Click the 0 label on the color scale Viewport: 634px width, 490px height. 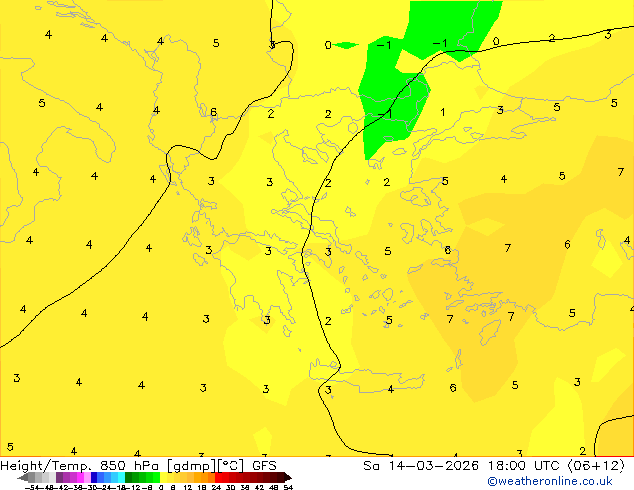(x=161, y=487)
